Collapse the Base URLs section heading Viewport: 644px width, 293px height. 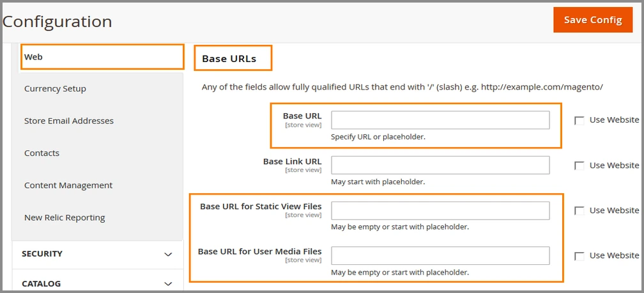(229, 59)
